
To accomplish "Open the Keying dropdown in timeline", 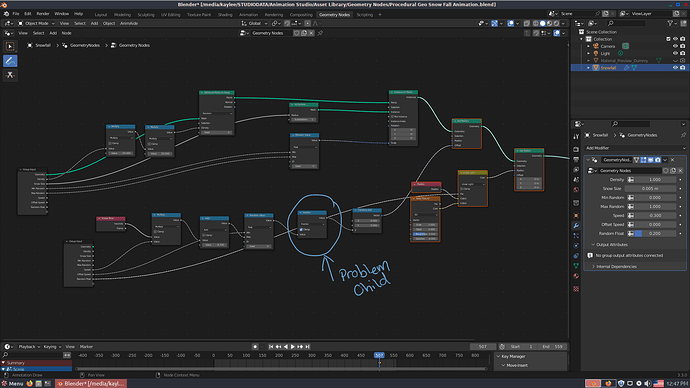I will [52, 347].
